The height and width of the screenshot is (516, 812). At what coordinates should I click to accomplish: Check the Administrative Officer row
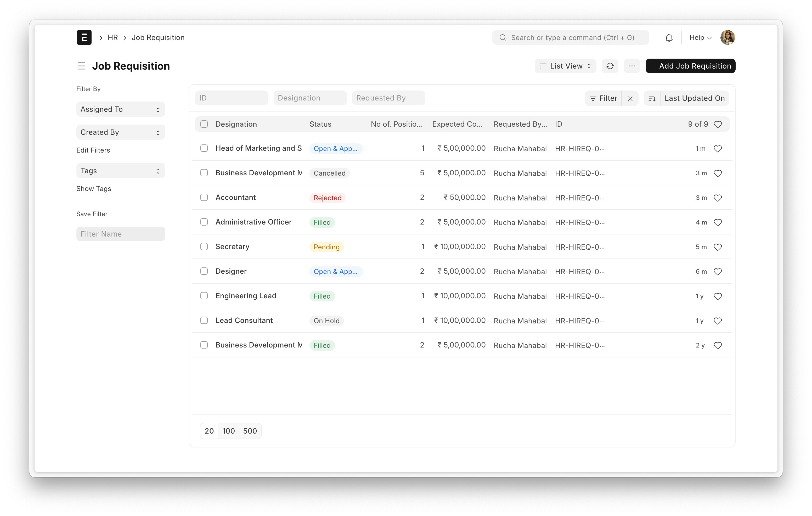pos(204,222)
